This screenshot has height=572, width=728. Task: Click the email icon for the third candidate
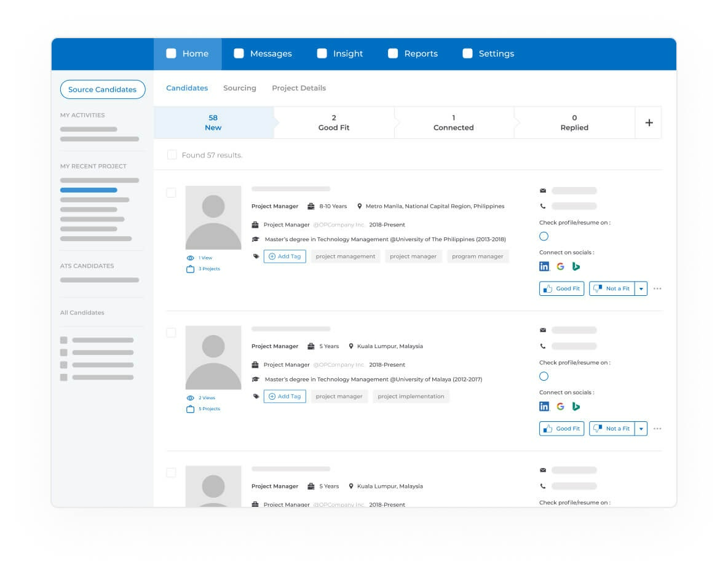click(x=543, y=471)
